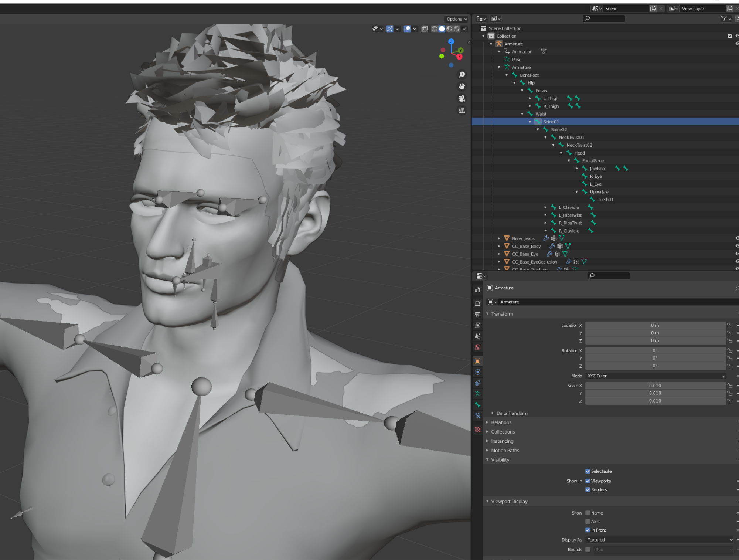The width and height of the screenshot is (739, 560).
Task: Open the View Layer properties tab
Action: [x=477, y=325]
